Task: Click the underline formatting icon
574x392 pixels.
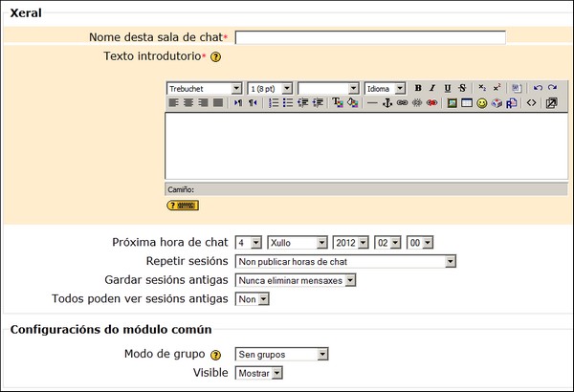Action: (447, 88)
